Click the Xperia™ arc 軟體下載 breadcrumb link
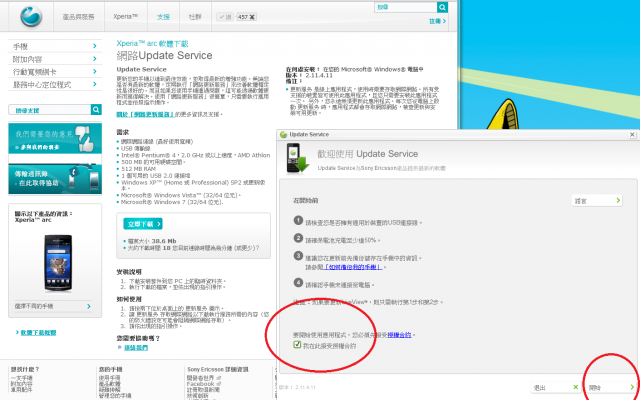Screen dimensions: 640x400 tap(152, 44)
